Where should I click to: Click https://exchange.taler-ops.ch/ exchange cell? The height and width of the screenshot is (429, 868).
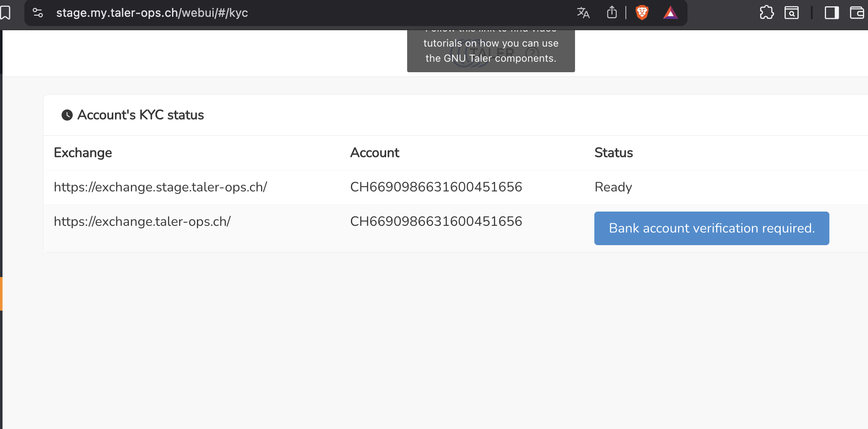point(142,221)
